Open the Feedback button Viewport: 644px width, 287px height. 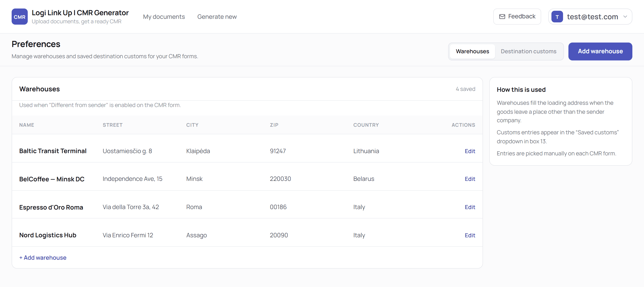pos(517,17)
